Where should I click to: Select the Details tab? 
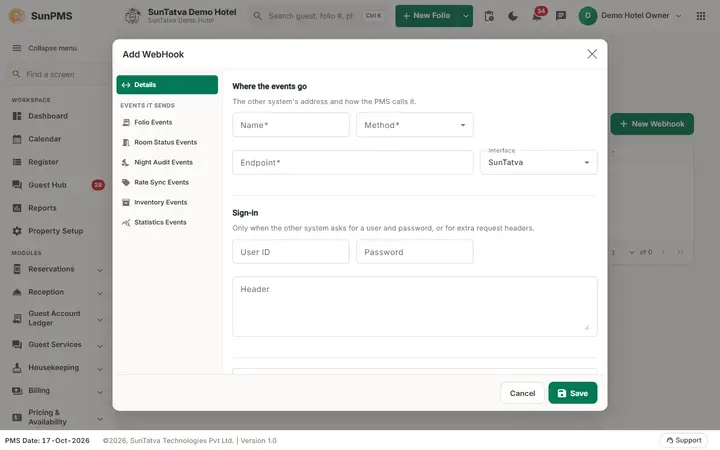click(167, 84)
